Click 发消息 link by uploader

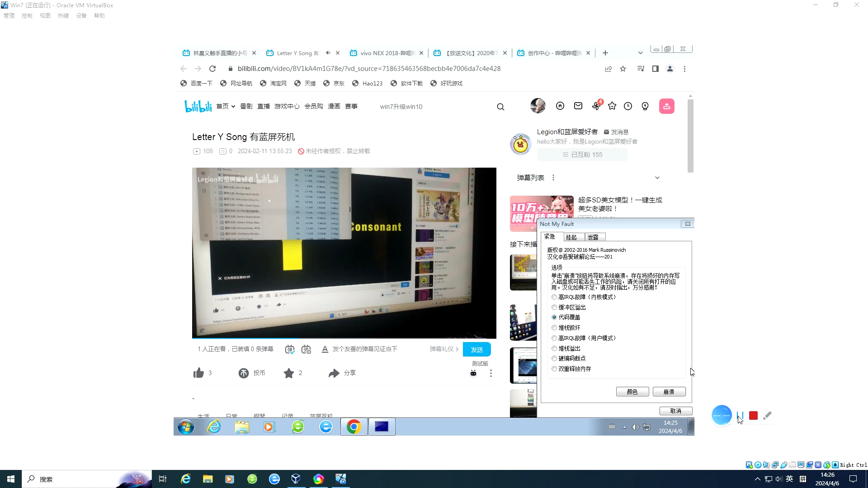616,132
